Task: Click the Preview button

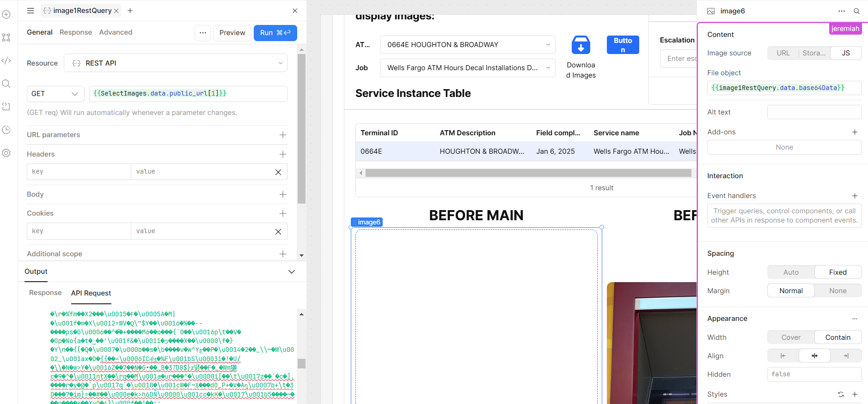Action: (x=232, y=33)
